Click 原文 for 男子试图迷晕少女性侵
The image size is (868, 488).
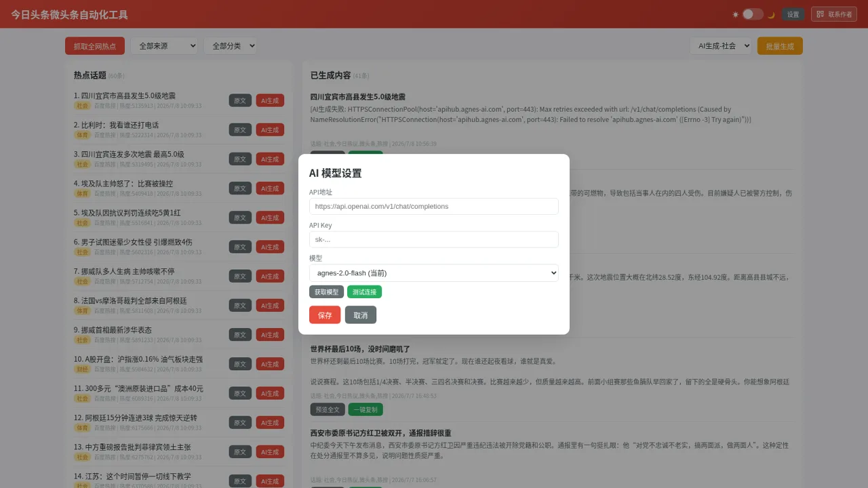pyautogui.click(x=240, y=247)
